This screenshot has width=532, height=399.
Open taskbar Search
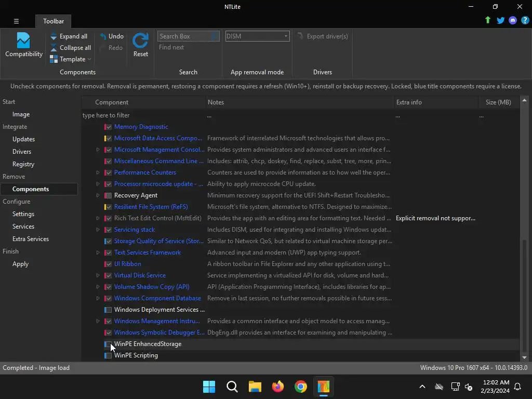(x=232, y=387)
